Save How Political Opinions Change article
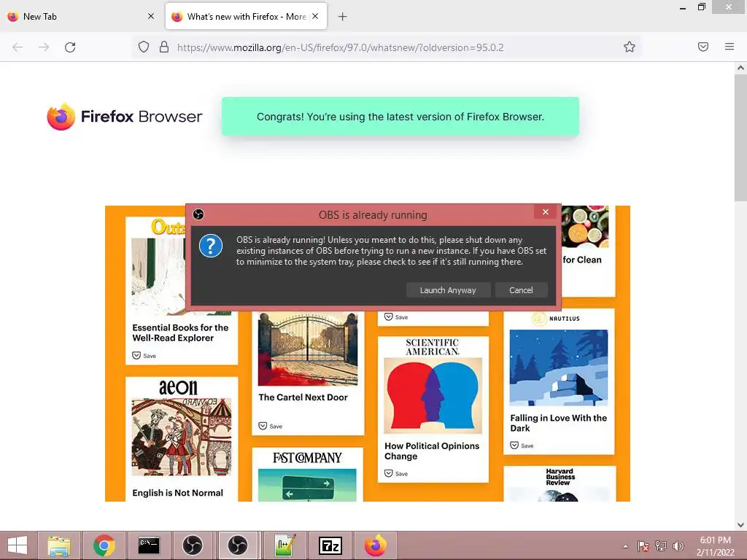This screenshot has height=560, width=747. (x=396, y=474)
